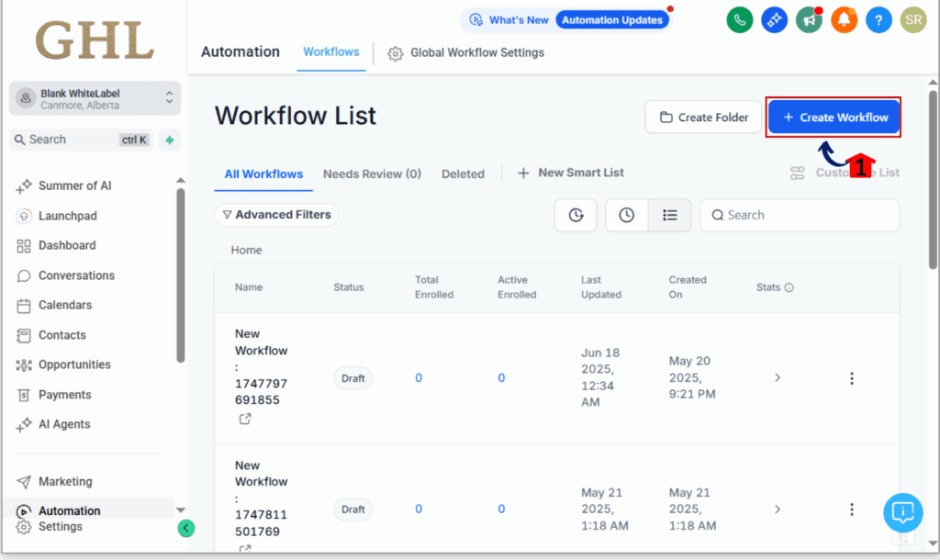Screen dimensions: 940x560
Task: Click the workflow list Search field
Action: click(800, 215)
